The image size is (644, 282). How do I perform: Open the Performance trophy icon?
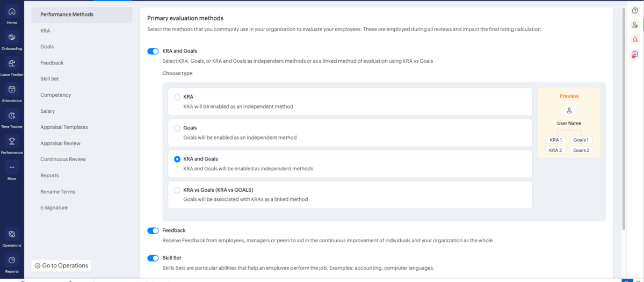pyautogui.click(x=12, y=141)
